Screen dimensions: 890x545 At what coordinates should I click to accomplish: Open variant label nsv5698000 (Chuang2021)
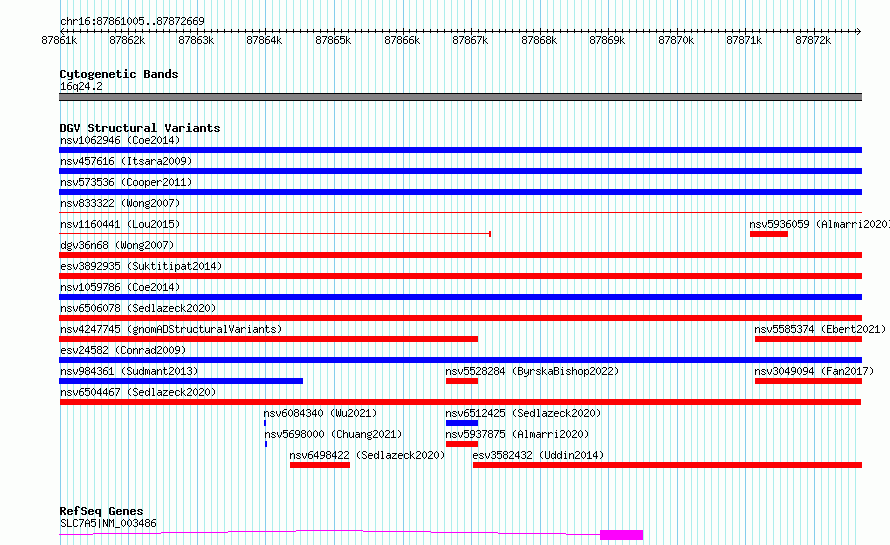pyautogui.click(x=333, y=434)
